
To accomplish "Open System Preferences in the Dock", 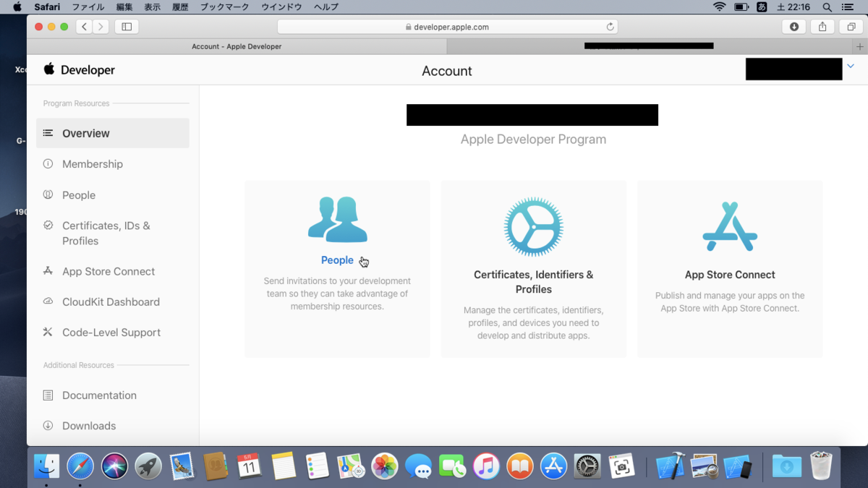I will click(587, 466).
